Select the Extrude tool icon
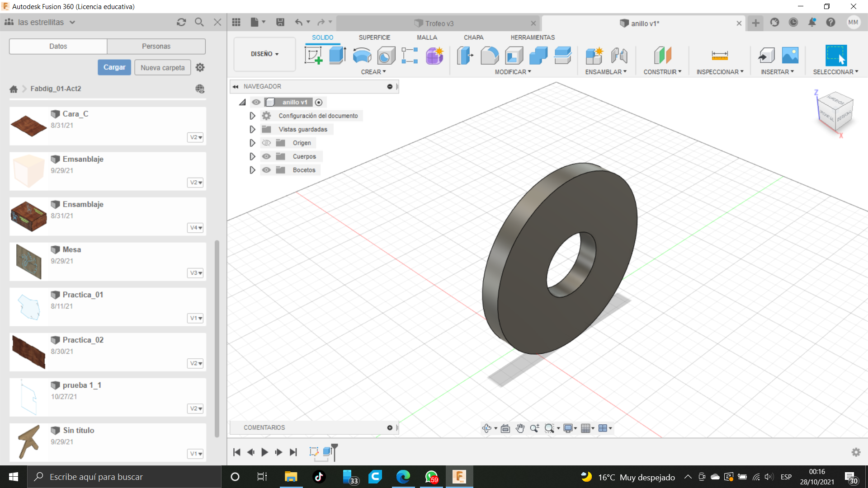This screenshot has height=488, width=868. coord(337,56)
